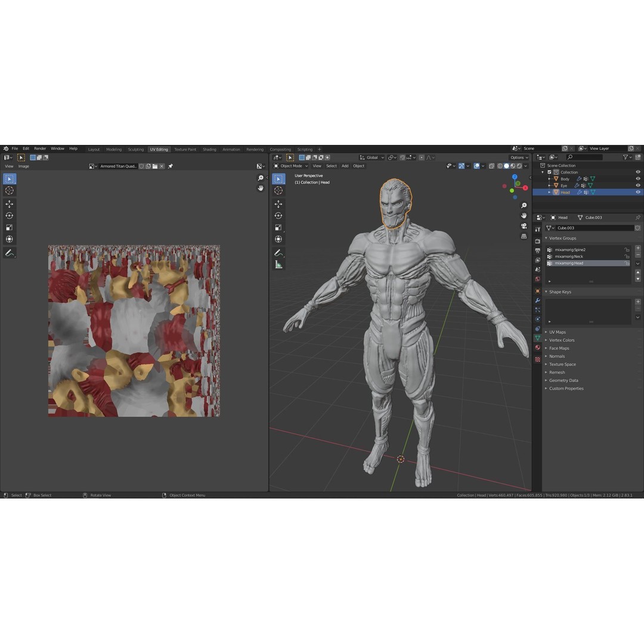Select the Move tool in the 3D viewport toolbar
Viewport: 644px width, 644px height.
pos(278,204)
